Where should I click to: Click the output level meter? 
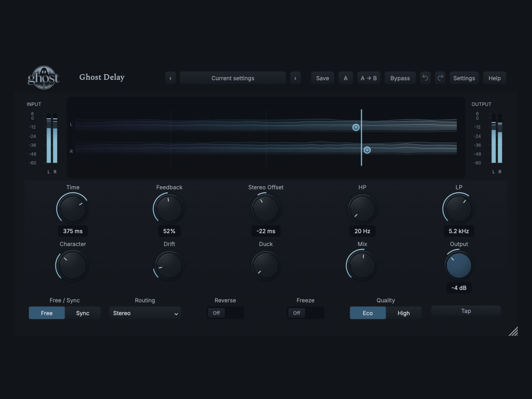click(x=497, y=138)
